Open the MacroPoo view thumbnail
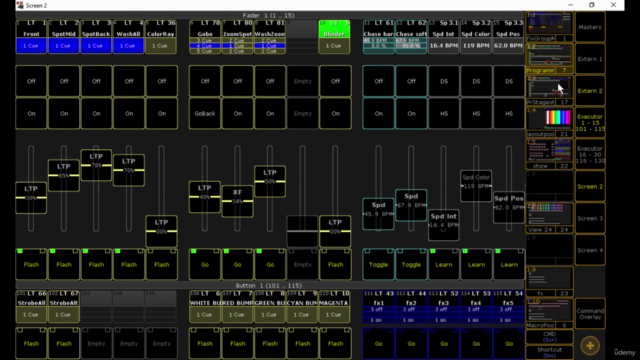The image size is (640, 360). click(x=549, y=313)
